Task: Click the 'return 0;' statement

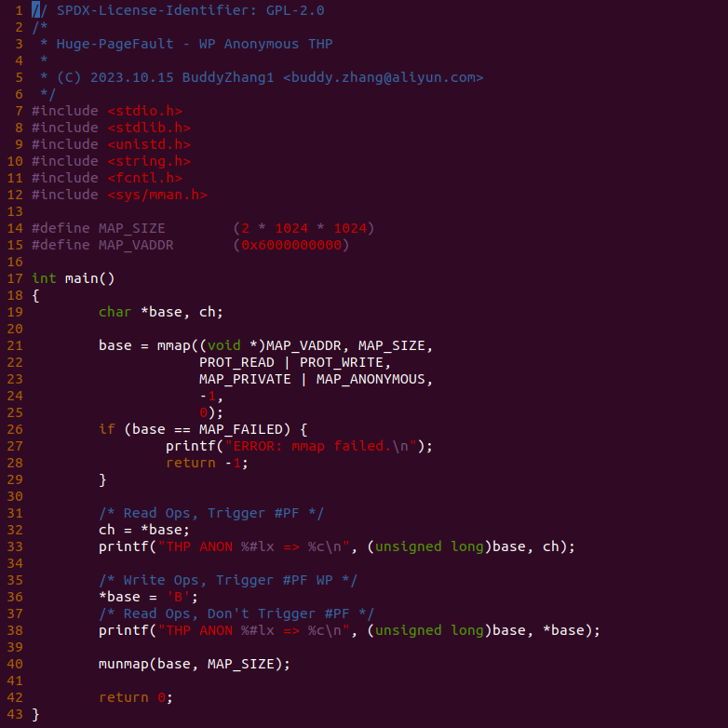Action: 136,697
